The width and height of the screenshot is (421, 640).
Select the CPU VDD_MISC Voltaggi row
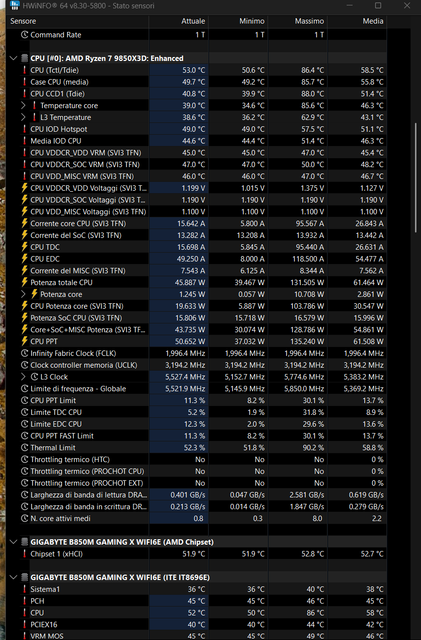tap(196, 212)
